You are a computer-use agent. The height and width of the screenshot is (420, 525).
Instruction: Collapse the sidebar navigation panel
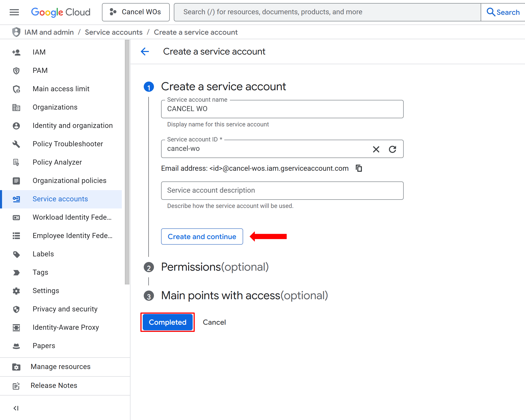16,408
